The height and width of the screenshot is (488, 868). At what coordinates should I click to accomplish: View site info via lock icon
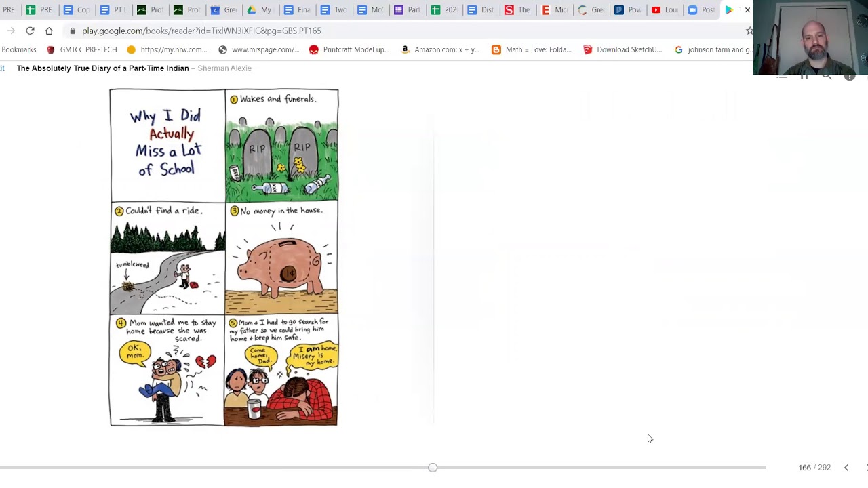[73, 30]
